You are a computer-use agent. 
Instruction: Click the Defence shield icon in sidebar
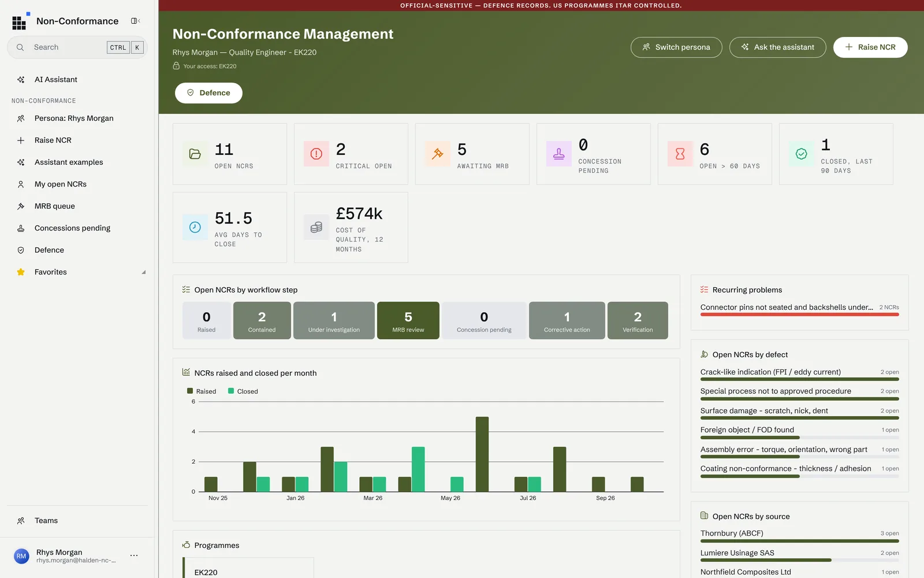(x=21, y=250)
